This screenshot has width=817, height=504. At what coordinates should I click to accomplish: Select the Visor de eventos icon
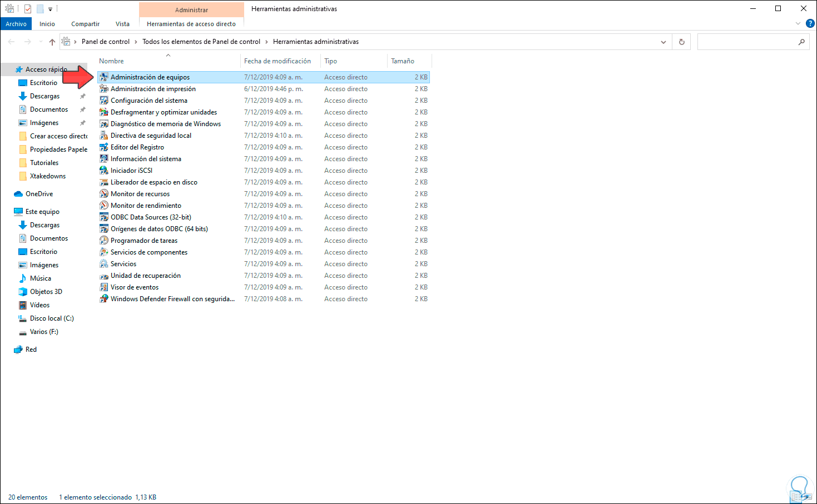(104, 287)
